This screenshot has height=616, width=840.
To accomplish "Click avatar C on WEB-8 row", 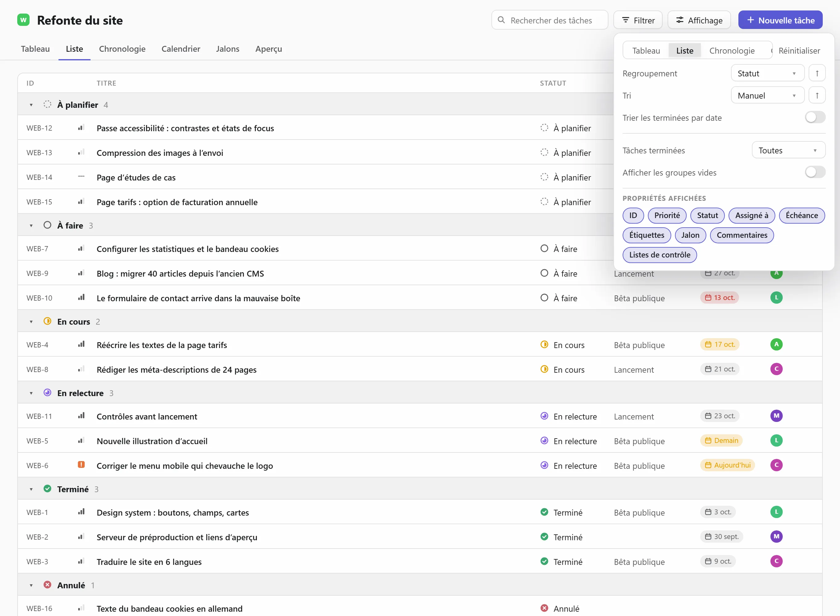I will [x=776, y=369].
